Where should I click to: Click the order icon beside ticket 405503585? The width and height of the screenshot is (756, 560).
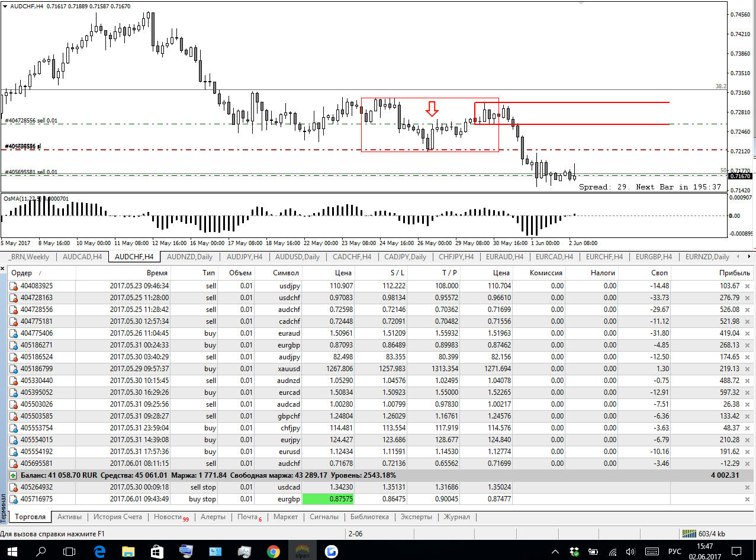point(14,416)
